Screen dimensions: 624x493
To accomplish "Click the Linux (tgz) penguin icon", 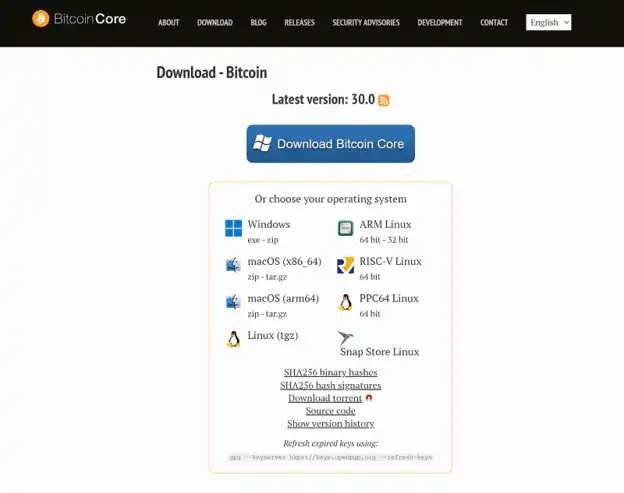I will tap(233, 338).
